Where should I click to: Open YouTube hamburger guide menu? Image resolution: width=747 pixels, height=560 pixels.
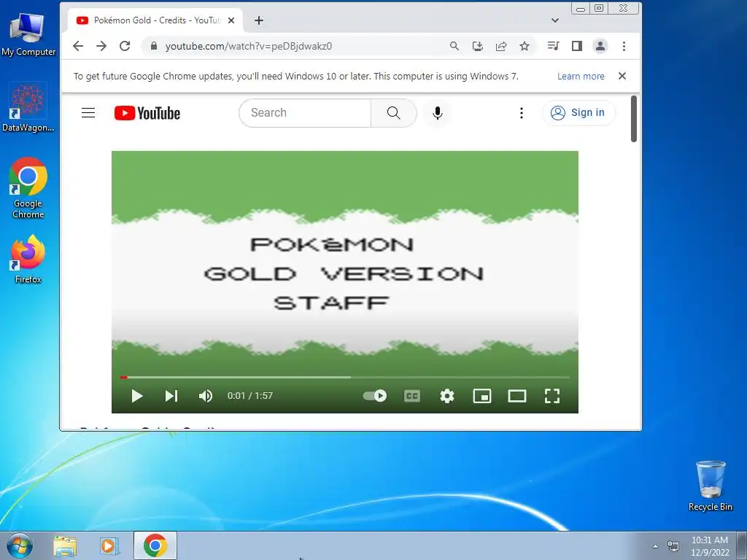pos(88,113)
